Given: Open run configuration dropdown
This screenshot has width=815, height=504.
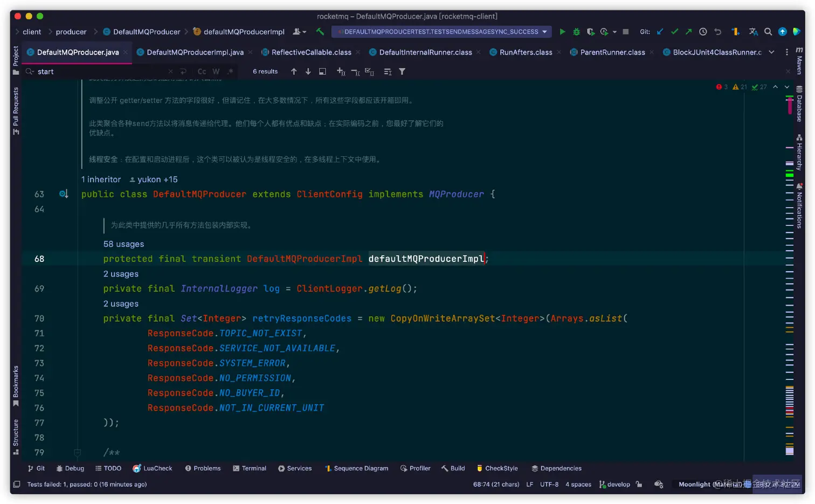Looking at the screenshot, I should coord(441,32).
